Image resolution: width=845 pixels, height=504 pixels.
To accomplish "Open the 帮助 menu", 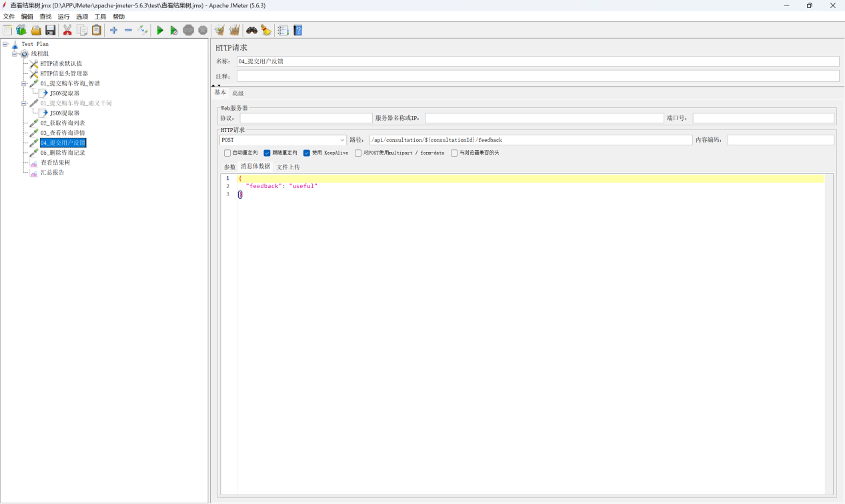I will (119, 17).
